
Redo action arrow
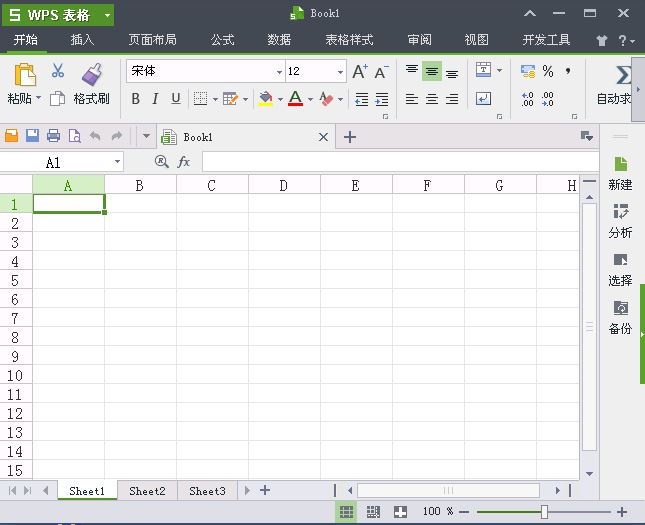[117, 135]
